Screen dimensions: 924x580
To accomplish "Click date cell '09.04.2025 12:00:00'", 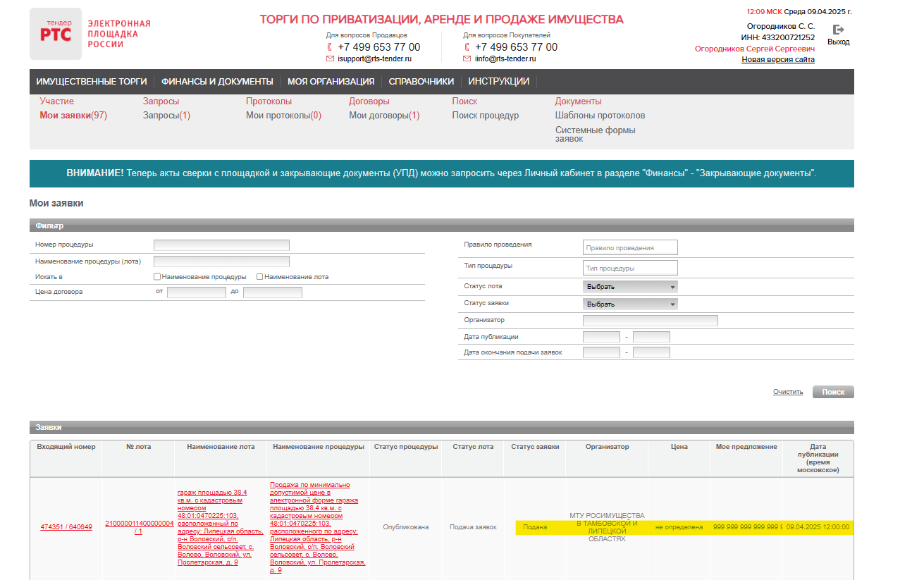I will click(x=818, y=527).
